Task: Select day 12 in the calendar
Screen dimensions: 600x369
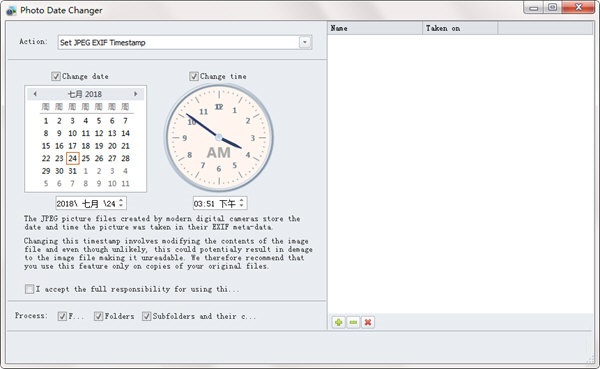Action: click(99, 133)
